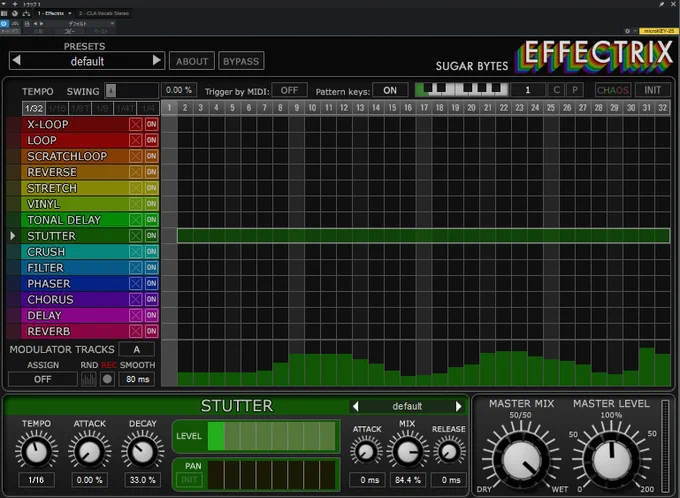Open dropdown arrow next to gear icon

pyautogui.click(x=635, y=31)
